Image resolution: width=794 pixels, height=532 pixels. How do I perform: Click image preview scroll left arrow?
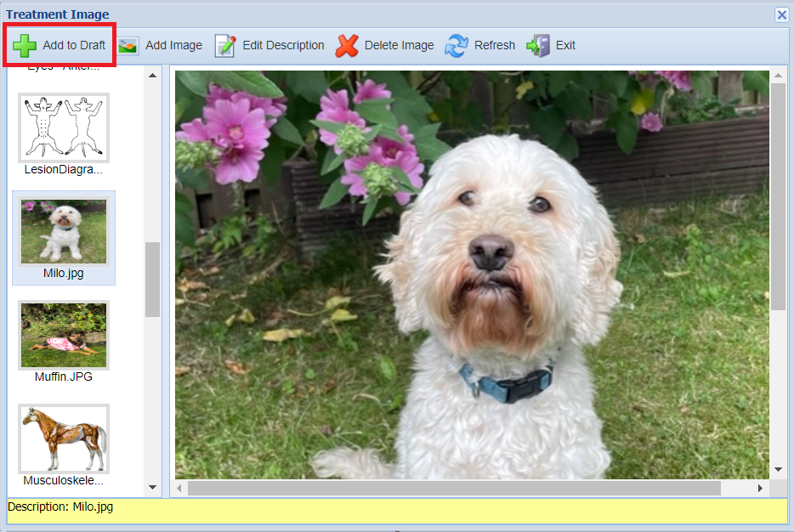[179, 488]
